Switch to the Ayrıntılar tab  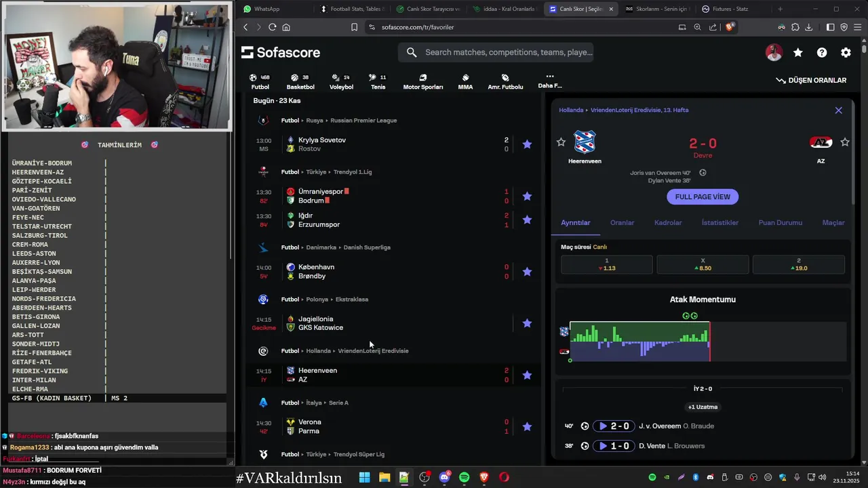click(576, 222)
